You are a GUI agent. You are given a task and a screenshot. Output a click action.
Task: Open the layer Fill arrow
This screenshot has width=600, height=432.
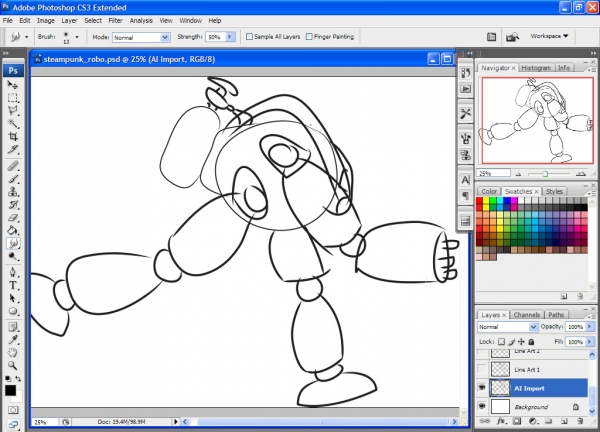click(590, 342)
